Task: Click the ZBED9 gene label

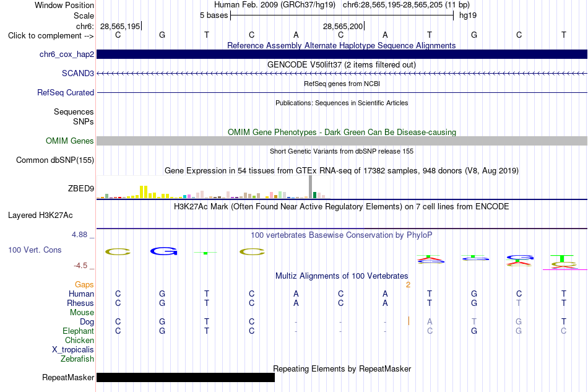Action: tap(80, 188)
